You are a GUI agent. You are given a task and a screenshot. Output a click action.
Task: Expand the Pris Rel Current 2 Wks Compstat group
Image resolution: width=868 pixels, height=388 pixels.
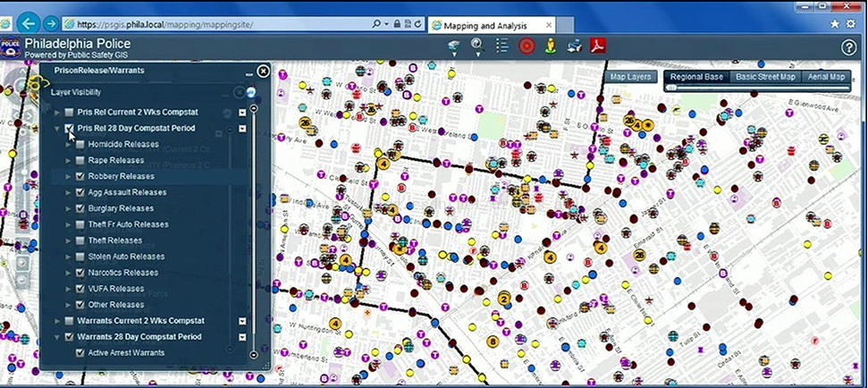tap(58, 113)
